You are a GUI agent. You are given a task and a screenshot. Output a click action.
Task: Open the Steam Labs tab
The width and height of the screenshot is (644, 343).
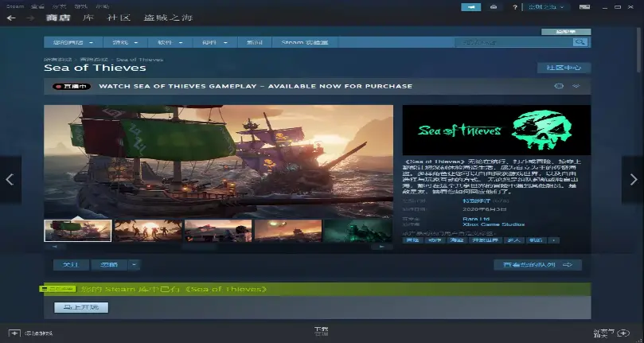(305, 42)
